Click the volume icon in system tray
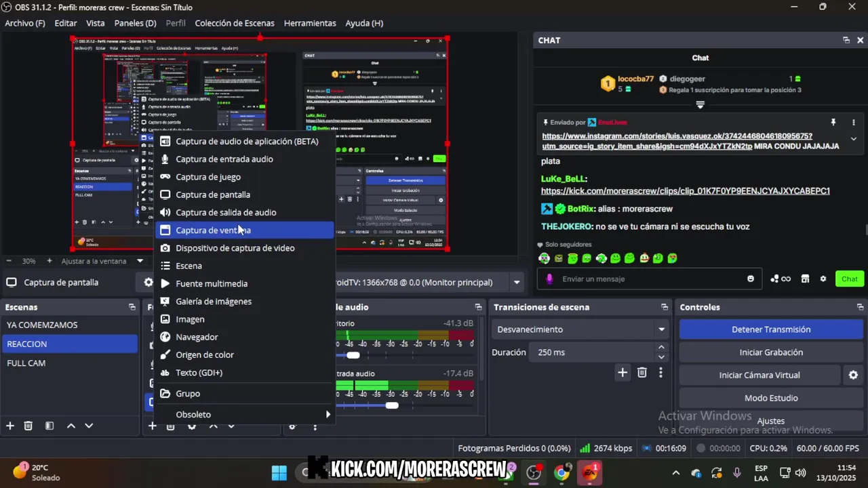The width and height of the screenshot is (868, 488). [801, 472]
